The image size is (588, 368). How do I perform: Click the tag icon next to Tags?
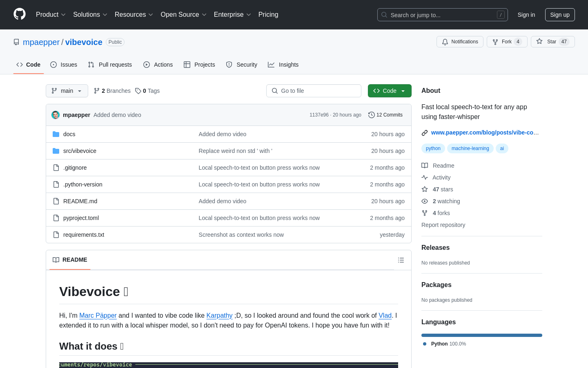(x=138, y=91)
